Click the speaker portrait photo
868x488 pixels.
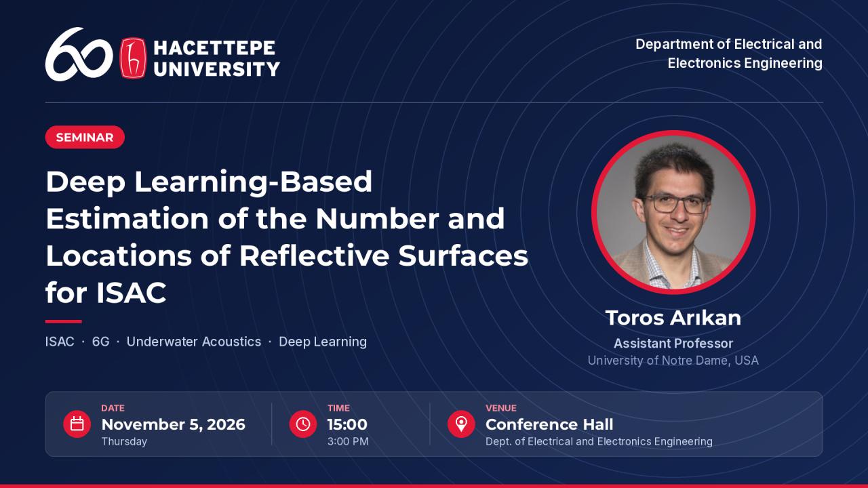point(673,212)
